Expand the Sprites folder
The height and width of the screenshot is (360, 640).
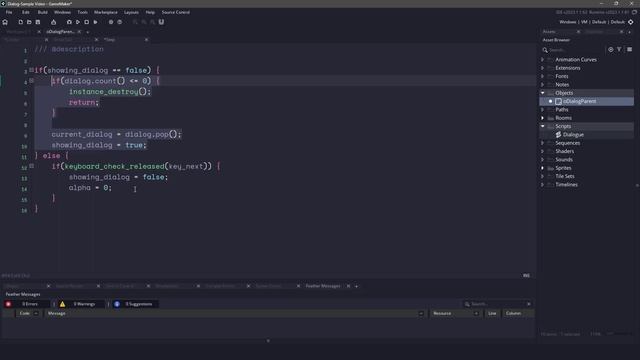tap(542, 168)
